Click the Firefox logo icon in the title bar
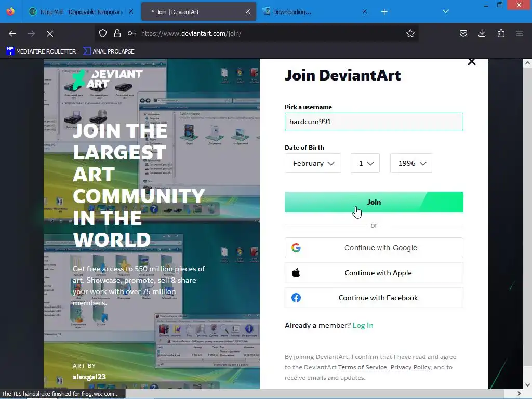The width and height of the screenshot is (532, 399). click(x=10, y=11)
